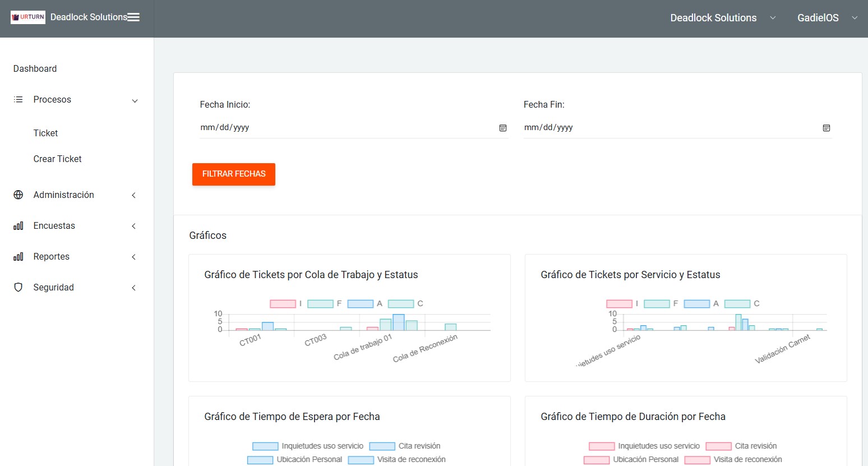The width and height of the screenshot is (868, 466).
Task: Click Gráfico de Tiempo de Espera por Fecha title
Action: [292, 417]
